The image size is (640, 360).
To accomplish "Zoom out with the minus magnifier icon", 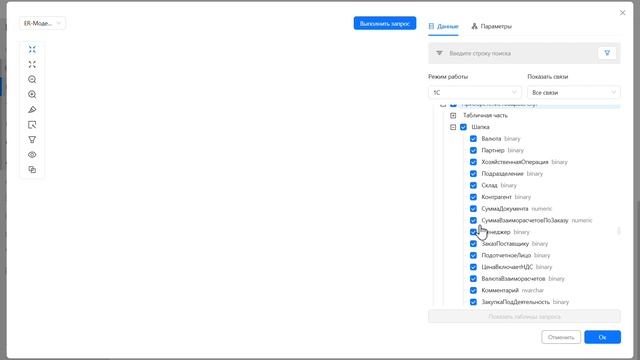I will 32,80.
